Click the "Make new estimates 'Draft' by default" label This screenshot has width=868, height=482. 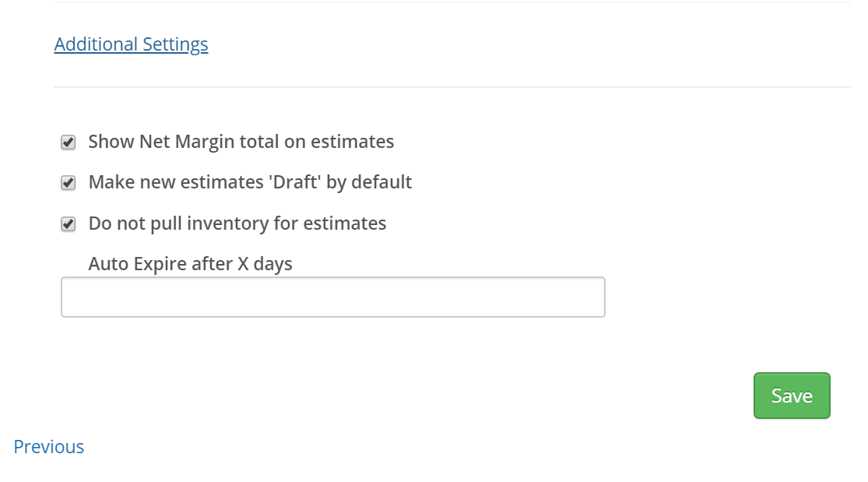[250, 182]
